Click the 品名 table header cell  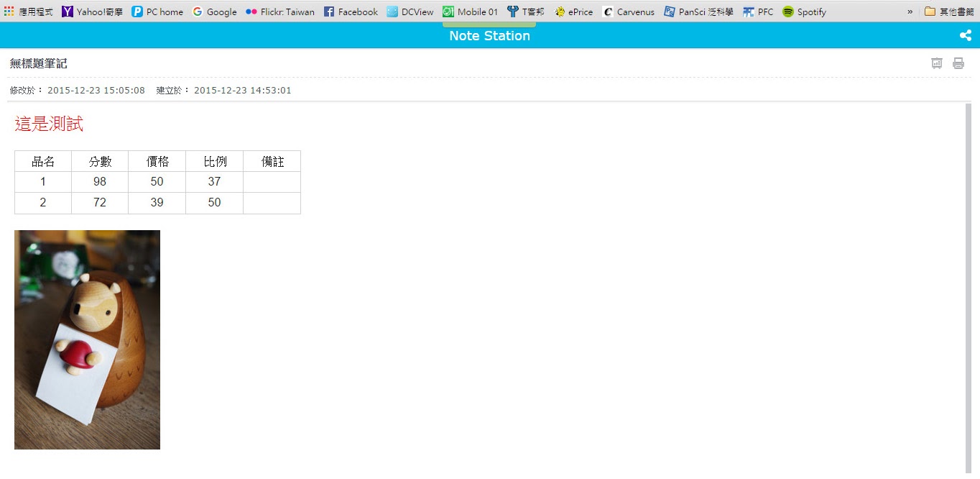[x=43, y=161]
